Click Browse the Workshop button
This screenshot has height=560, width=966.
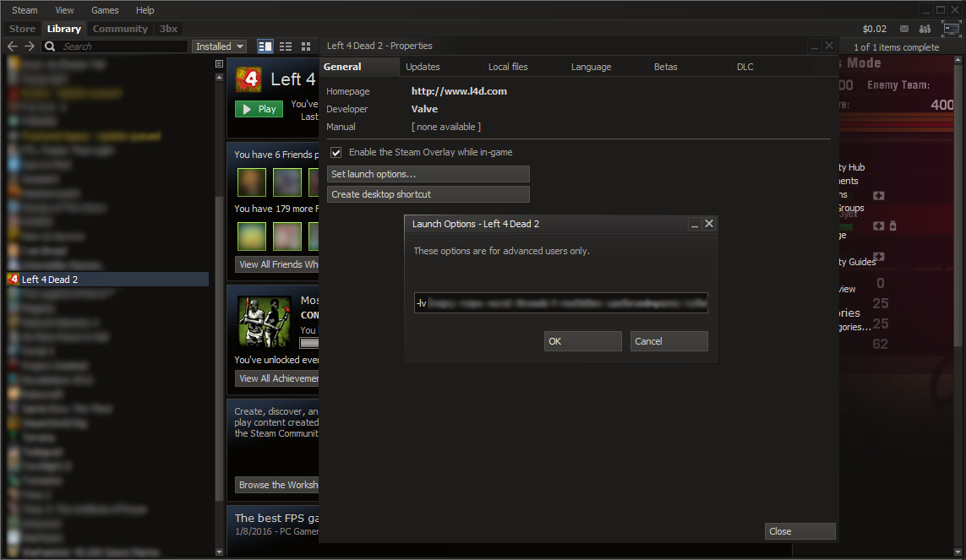click(x=277, y=485)
